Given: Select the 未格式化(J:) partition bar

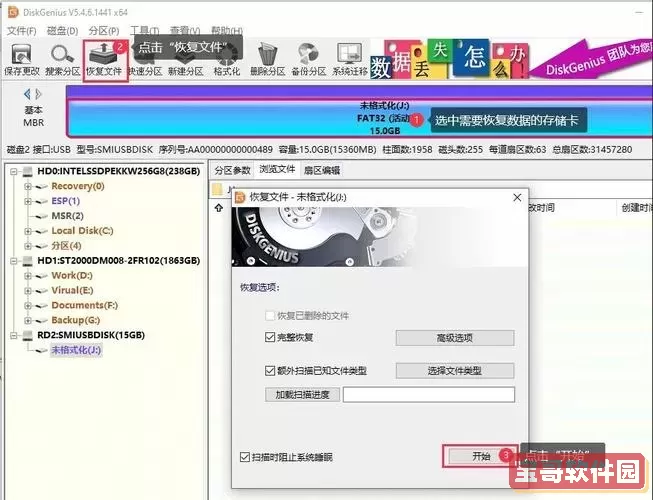Looking at the screenshot, I should click(359, 118).
